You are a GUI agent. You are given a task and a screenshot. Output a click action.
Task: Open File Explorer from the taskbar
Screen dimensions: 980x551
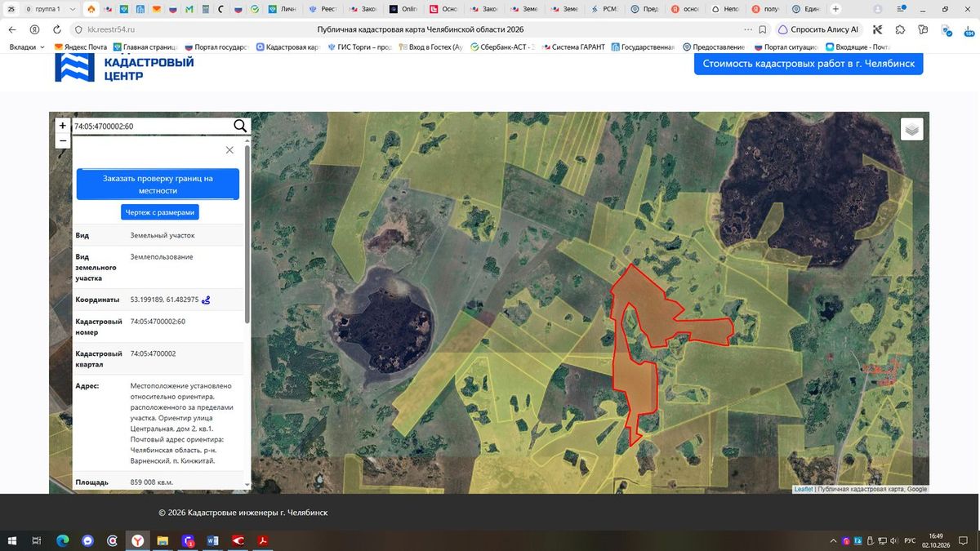(163, 540)
